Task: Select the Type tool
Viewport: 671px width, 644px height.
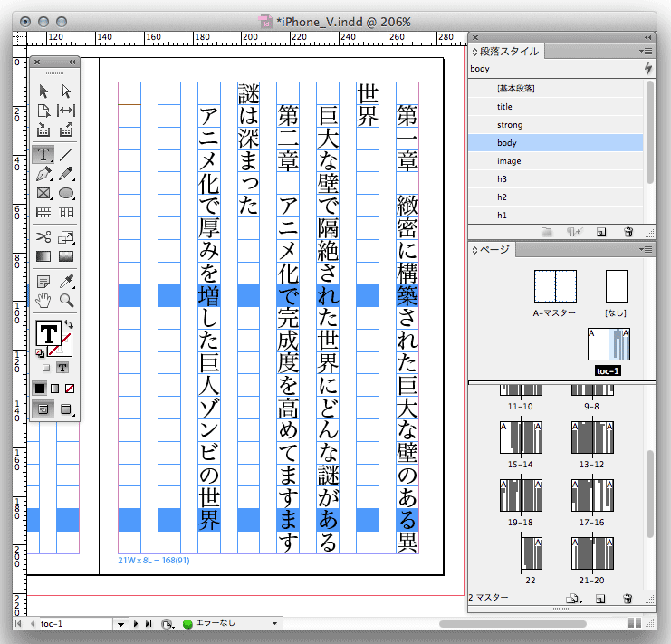Action: tap(43, 155)
